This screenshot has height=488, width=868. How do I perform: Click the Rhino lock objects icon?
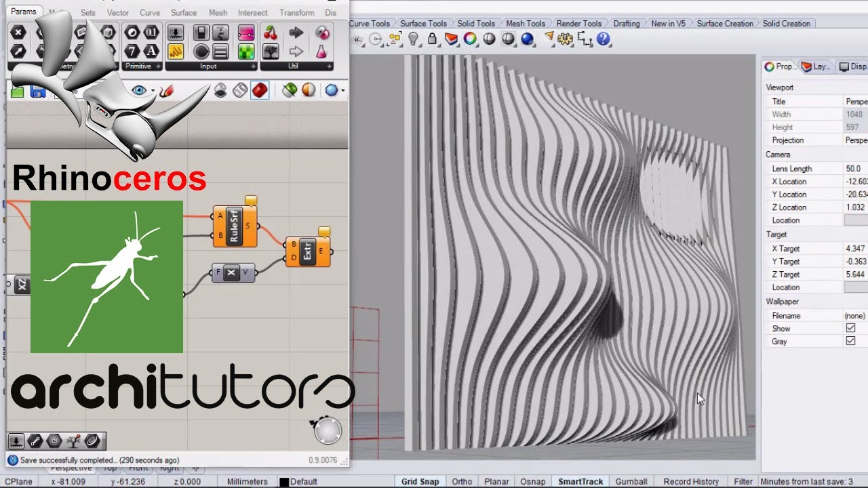click(432, 39)
